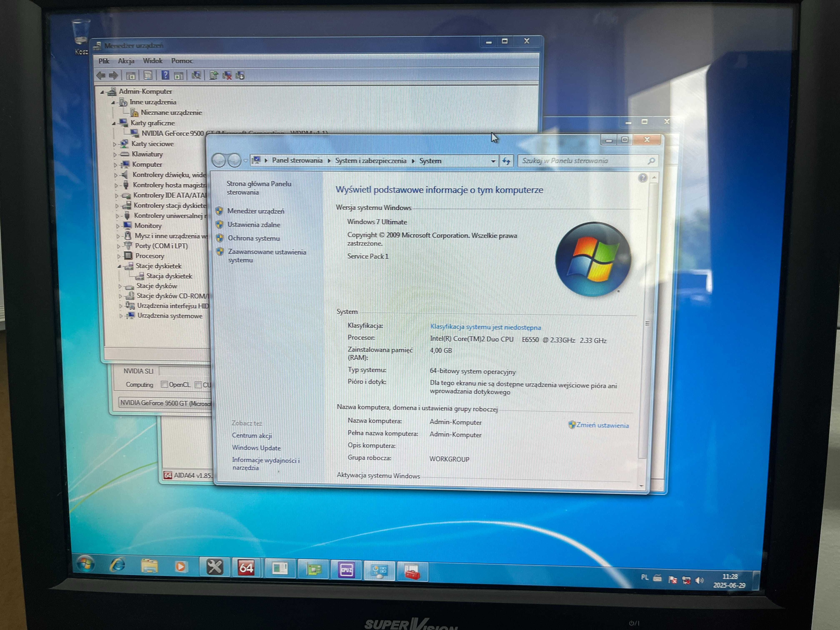
Task: Open the Start menu orb
Action: tap(85, 564)
